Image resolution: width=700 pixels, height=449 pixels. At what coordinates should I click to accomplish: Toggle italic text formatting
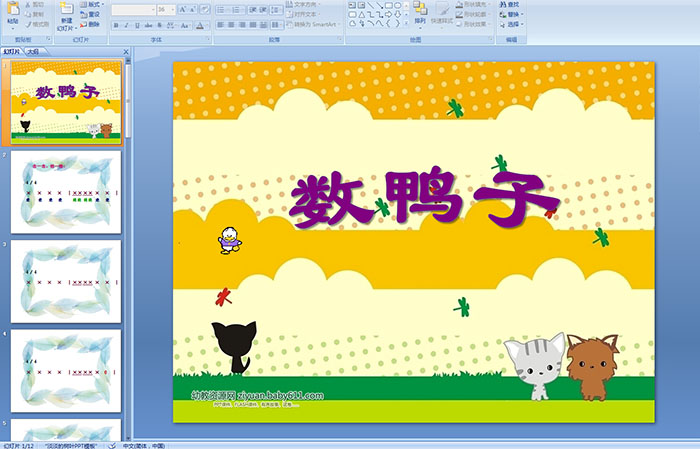[x=127, y=24]
